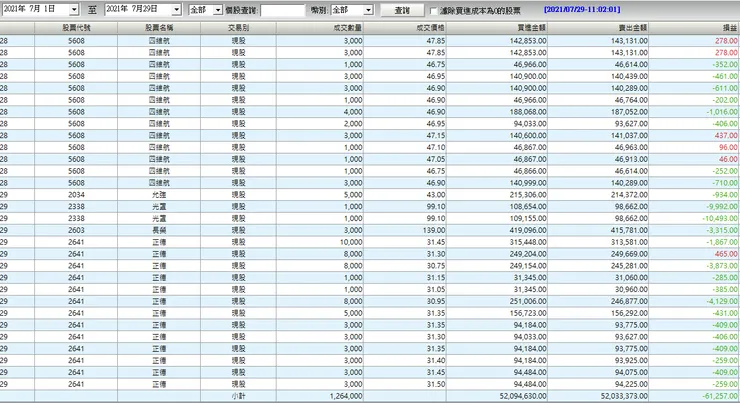The height and width of the screenshot is (404, 740).
Task: Select subtotal sell amount 52,033,373.00
Action: 624,396
